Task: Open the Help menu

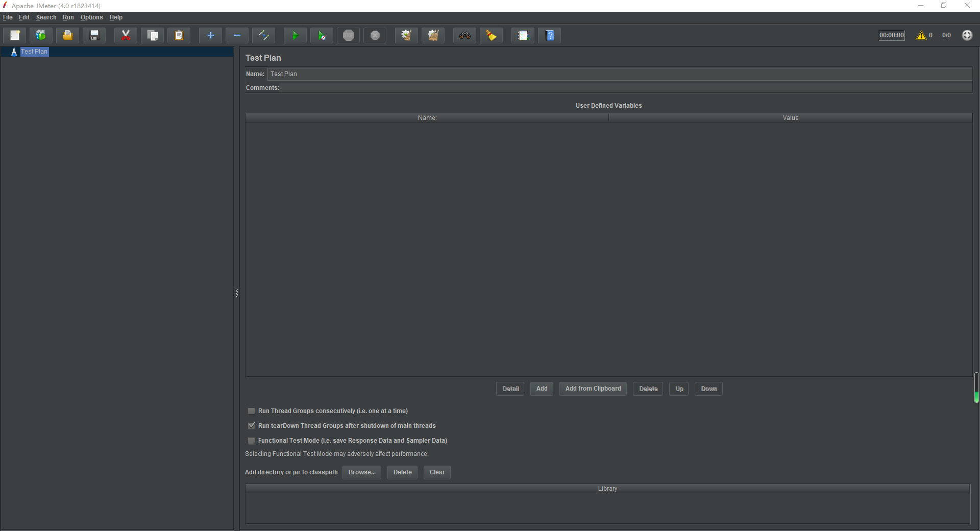Action: click(x=116, y=17)
